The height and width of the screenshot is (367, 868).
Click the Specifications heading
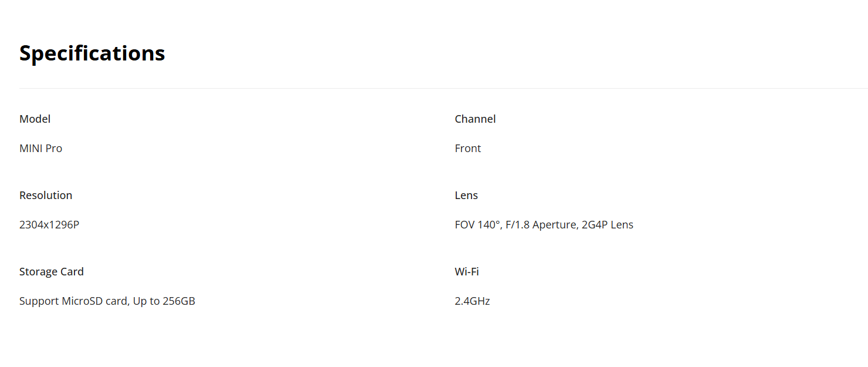pyautogui.click(x=92, y=53)
